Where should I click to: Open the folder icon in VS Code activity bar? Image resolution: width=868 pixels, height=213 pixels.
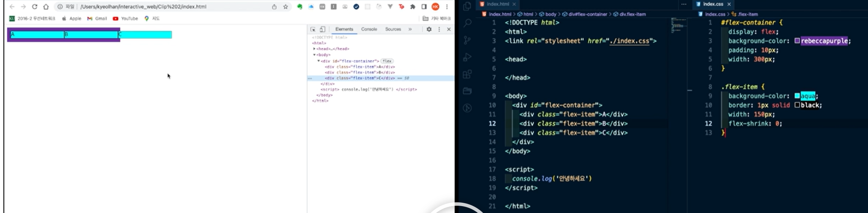(467, 91)
